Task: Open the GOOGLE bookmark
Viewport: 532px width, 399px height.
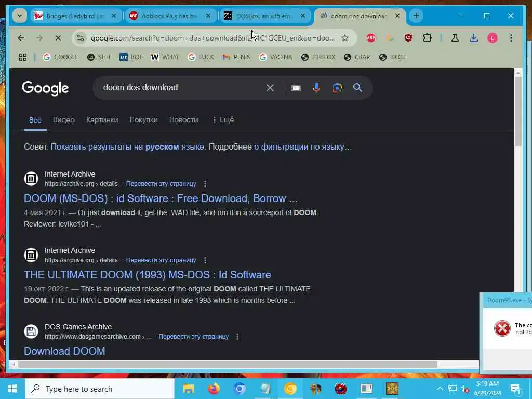Action: (x=61, y=57)
